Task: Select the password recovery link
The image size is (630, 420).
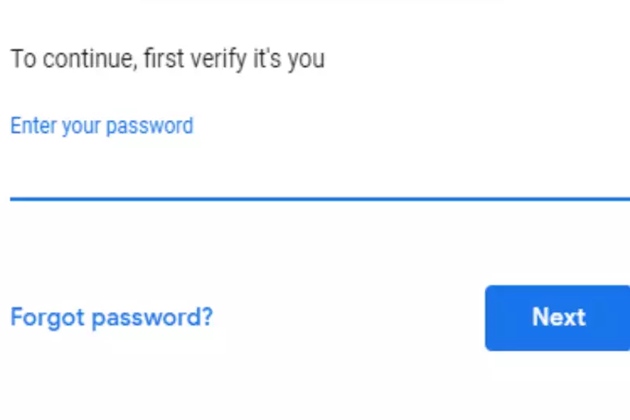Action: click(x=111, y=318)
